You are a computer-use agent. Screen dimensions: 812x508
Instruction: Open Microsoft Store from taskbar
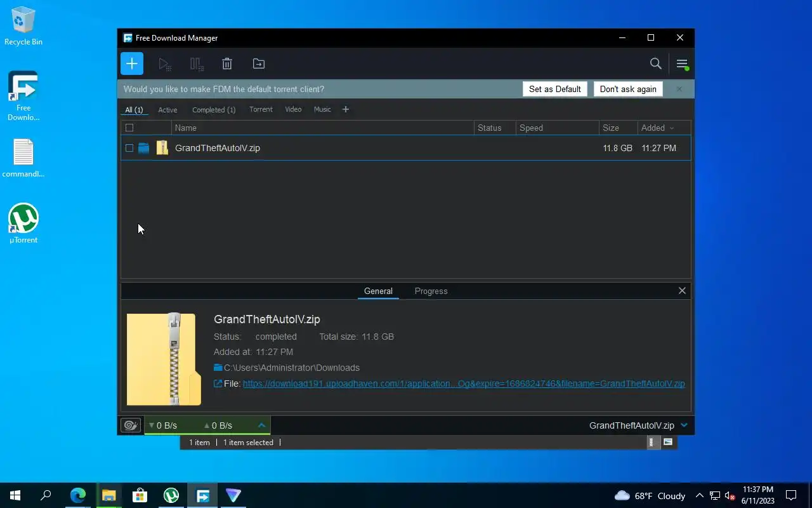coord(140,495)
